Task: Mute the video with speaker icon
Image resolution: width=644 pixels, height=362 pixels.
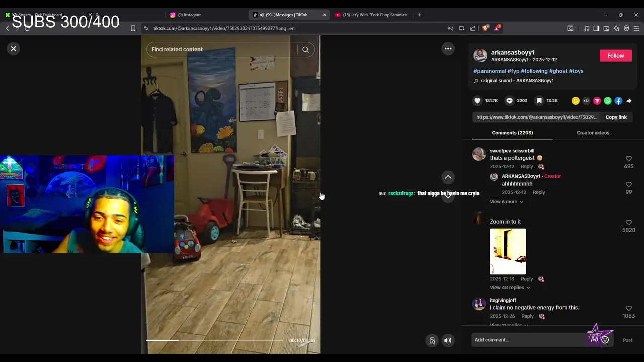Action: coord(447,340)
